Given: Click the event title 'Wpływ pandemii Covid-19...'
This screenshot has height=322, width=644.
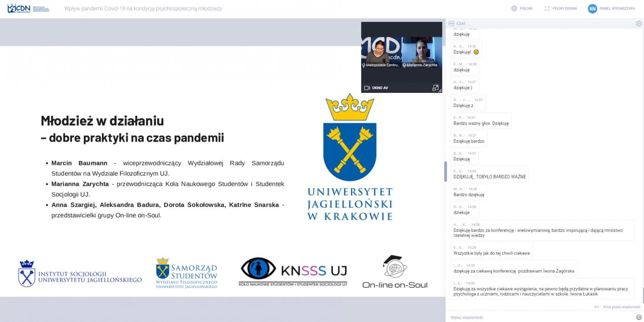Looking at the screenshot, I should (x=143, y=9).
